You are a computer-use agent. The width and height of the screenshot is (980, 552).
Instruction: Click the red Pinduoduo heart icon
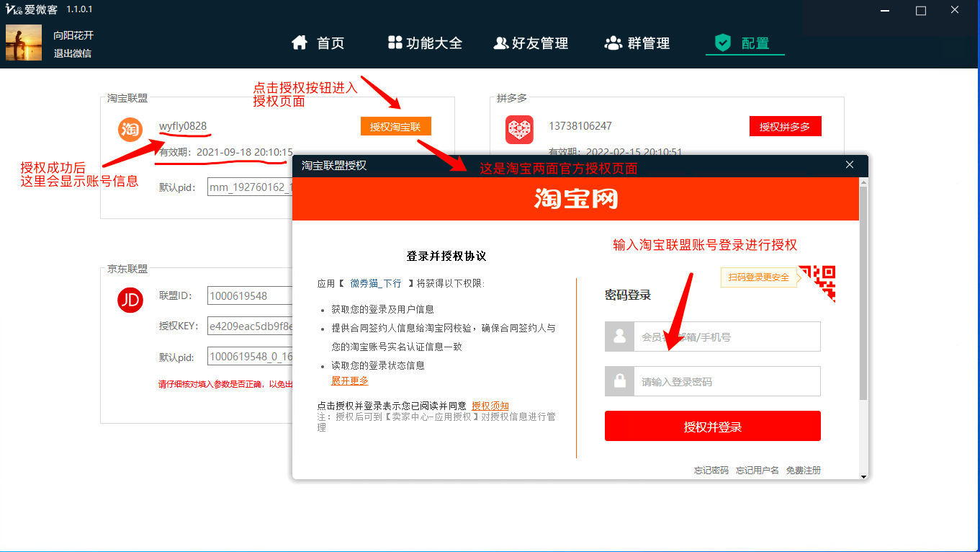coord(519,130)
